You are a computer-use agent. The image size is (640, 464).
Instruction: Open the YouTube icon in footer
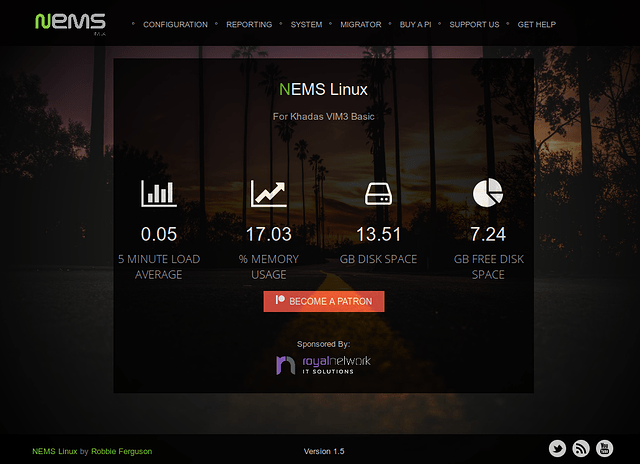(x=604, y=448)
